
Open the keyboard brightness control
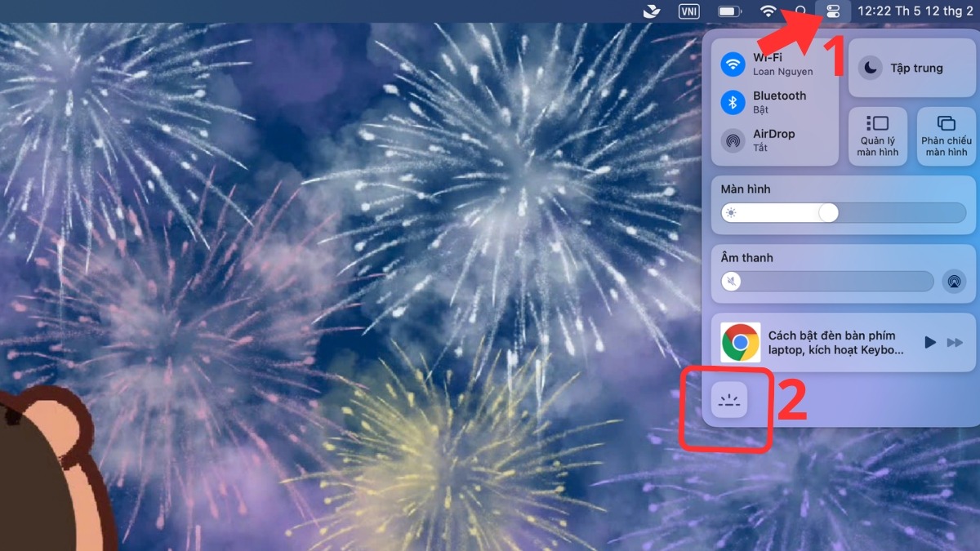[729, 400]
